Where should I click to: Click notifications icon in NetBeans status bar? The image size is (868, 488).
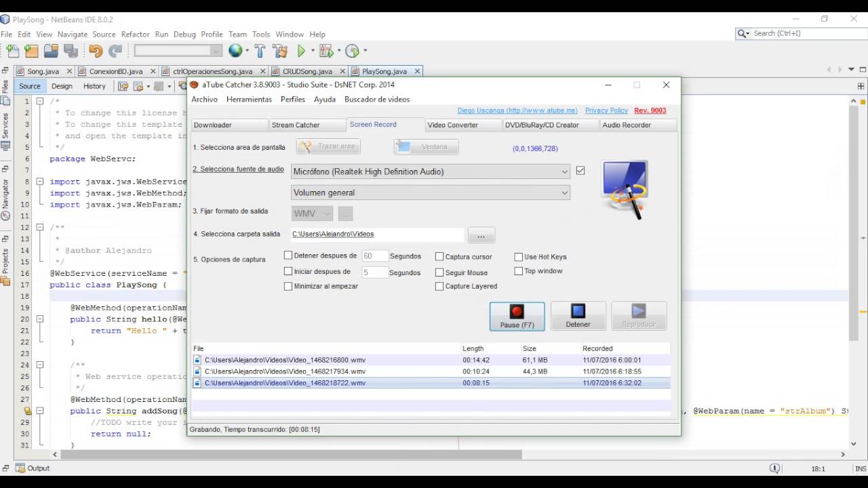click(x=775, y=468)
